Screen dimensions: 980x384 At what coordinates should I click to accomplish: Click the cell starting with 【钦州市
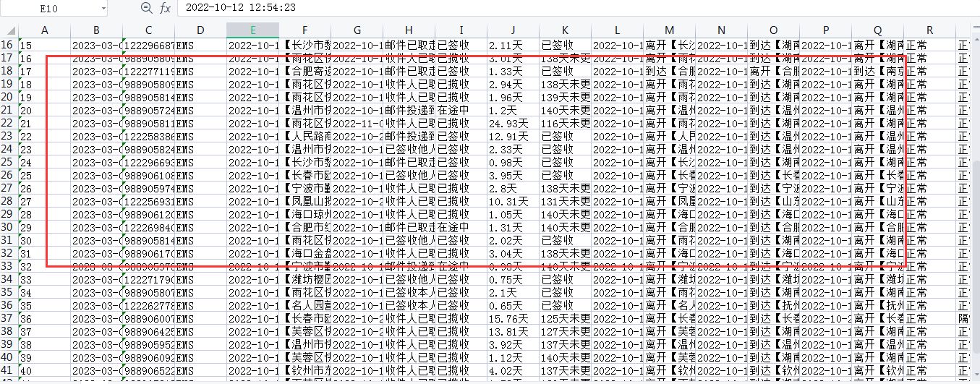pos(304,370)
